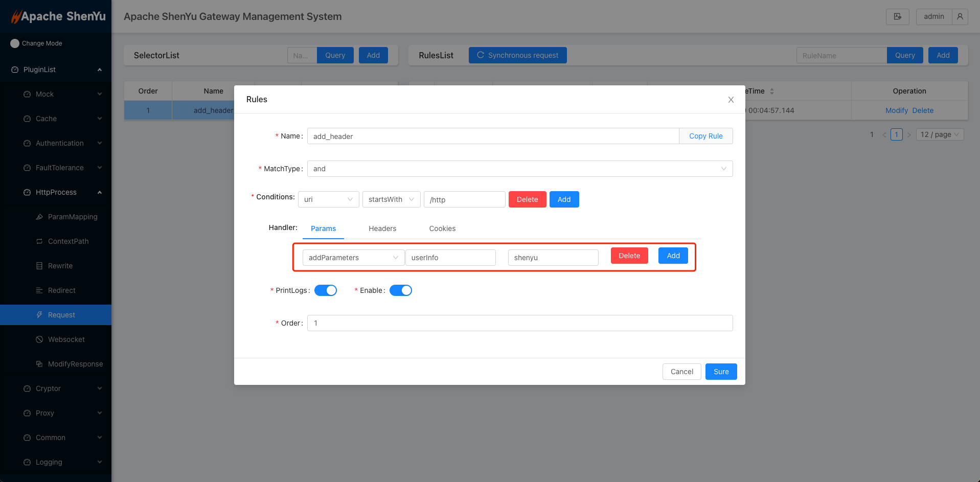Click the Copy Rule button

(x=705, y=136)
